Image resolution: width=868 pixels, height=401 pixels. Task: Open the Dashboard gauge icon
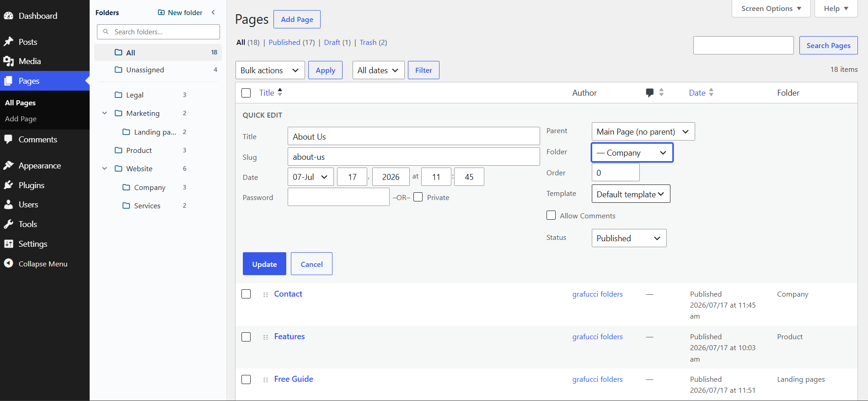[9, 16]
